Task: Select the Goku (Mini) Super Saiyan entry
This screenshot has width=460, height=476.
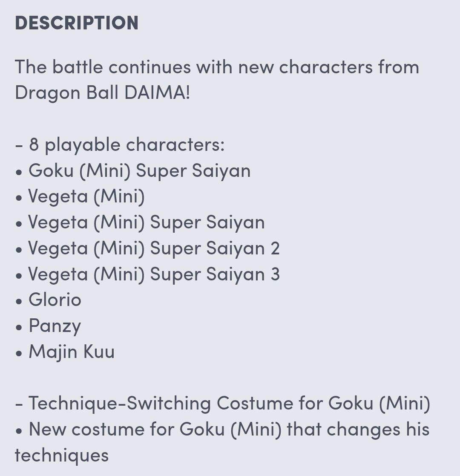Action: (140, 170)
